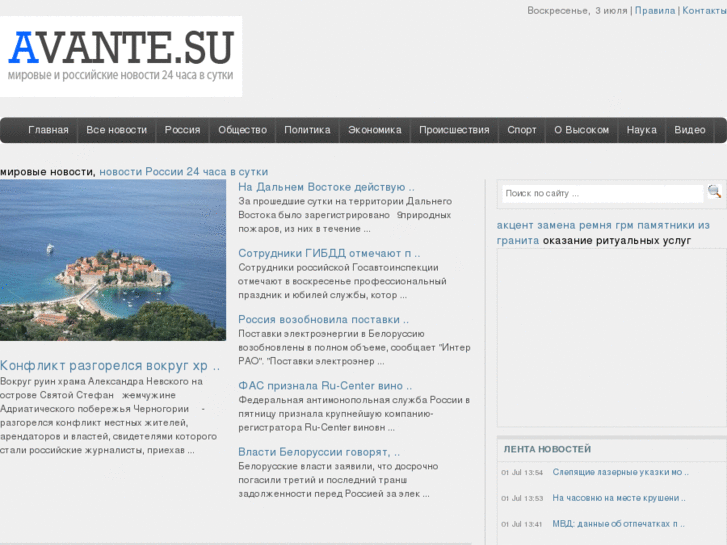Click summary text about Федеральная антимонопольная служба
This screenshot has width=727, height=545.
(x=354, y=414)
